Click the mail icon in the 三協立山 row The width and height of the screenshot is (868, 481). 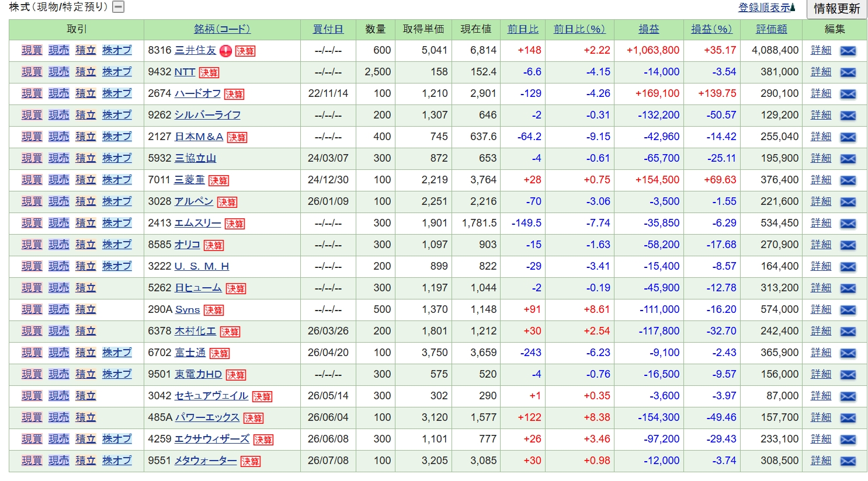point(848,159)
